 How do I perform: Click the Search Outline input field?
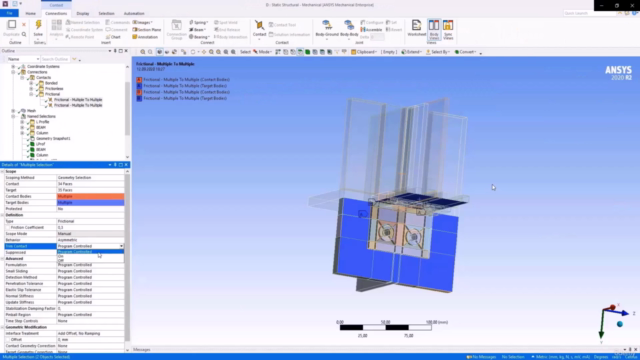coord(56,60)
